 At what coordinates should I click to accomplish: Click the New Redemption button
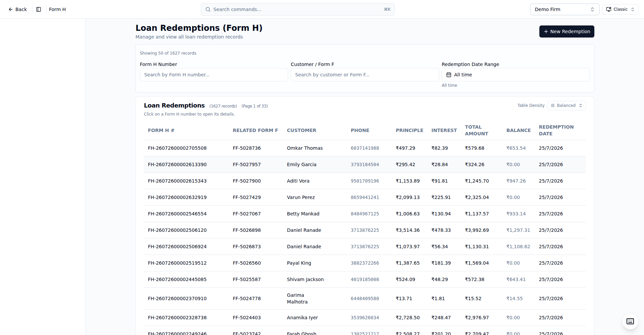click(567, 31)
